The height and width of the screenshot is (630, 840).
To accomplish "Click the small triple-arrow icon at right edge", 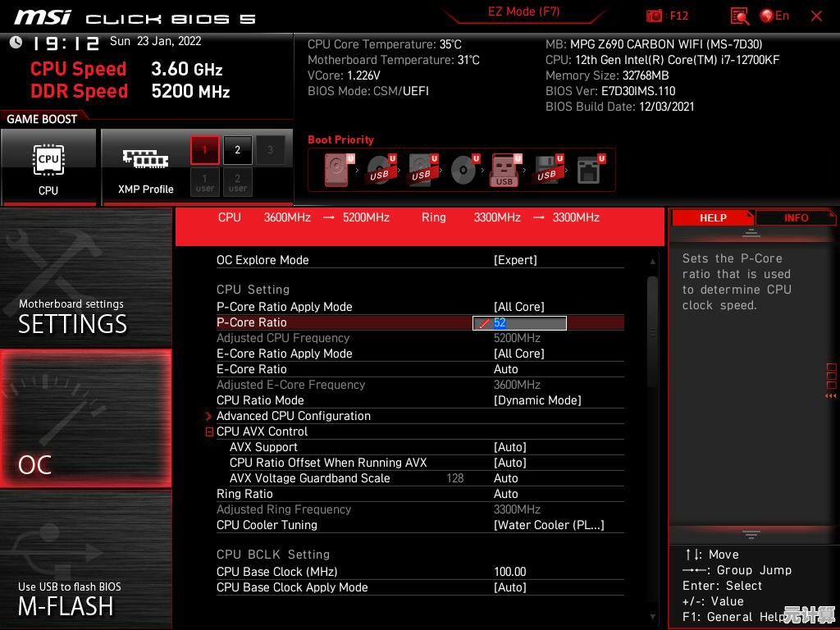I will point(831,396).
